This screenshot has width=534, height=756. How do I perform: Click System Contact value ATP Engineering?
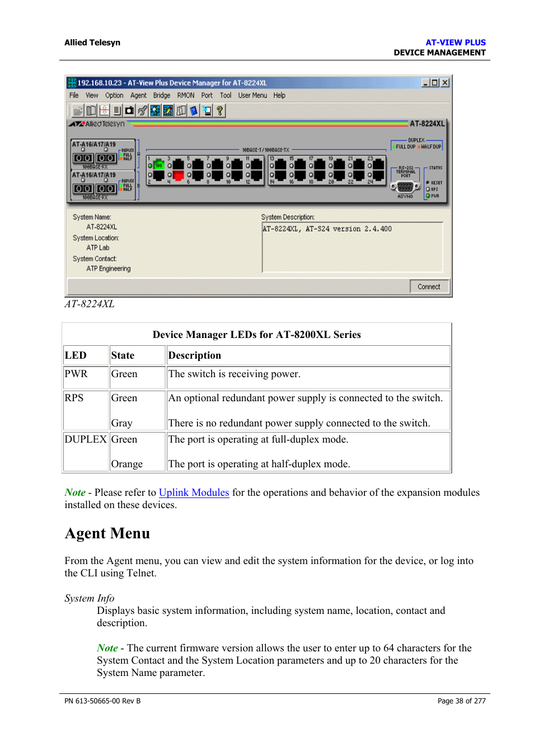(x=109, y=269)
